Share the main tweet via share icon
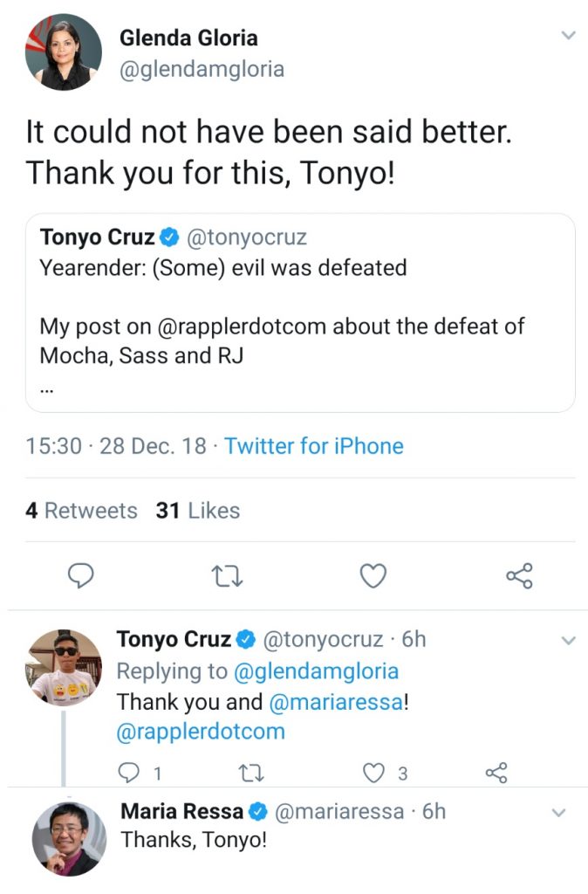Screen dimensions: 588x894 point(519,575)
